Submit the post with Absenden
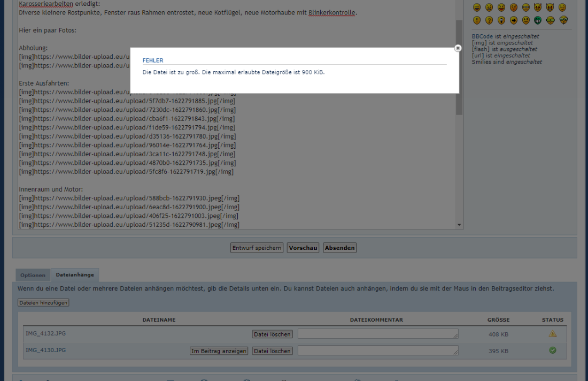 339,248
